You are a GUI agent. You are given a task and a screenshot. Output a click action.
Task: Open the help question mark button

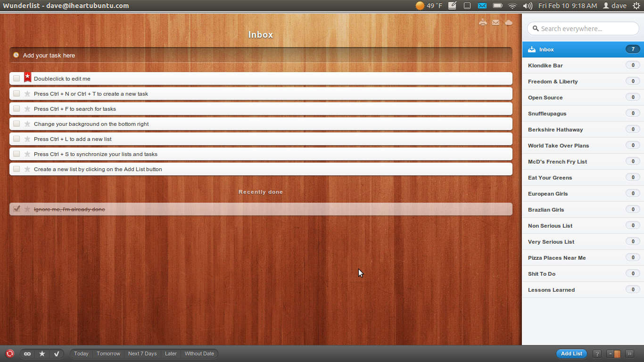597,354
